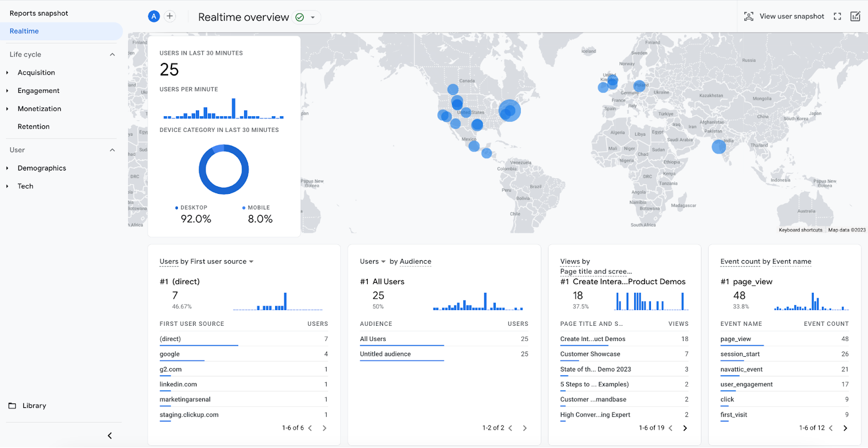
Task: Open Monetization reports
Action: pyautogui.click(x=40, y=109)
